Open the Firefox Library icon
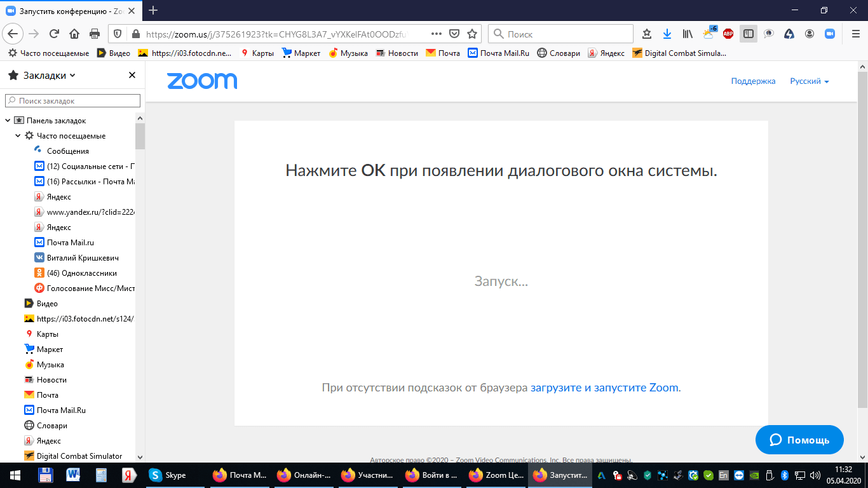868x488 pixels. click(x=688, y=33)
